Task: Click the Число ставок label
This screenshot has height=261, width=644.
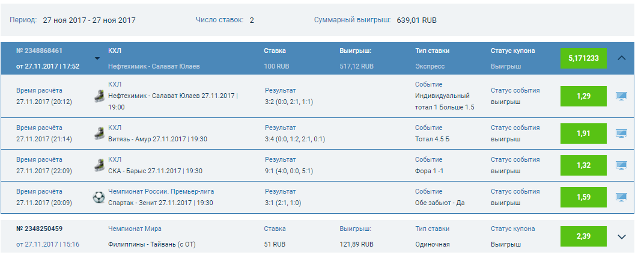Action: pos(220,19)
